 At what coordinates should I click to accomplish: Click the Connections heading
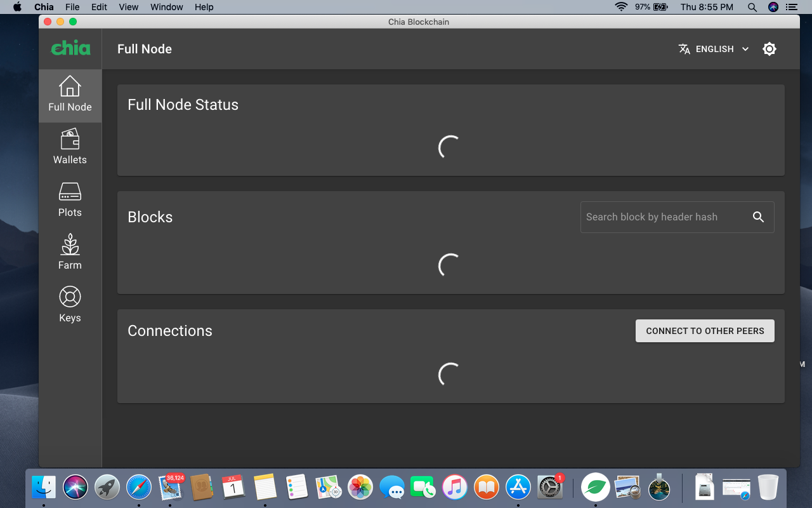pos(170,331)
